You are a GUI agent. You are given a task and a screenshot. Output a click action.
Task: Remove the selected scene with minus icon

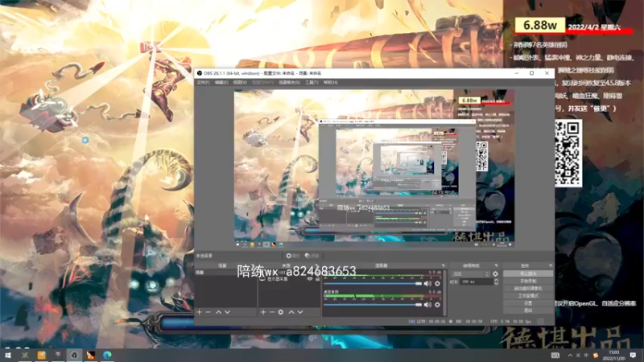click(x=208, y=312)
